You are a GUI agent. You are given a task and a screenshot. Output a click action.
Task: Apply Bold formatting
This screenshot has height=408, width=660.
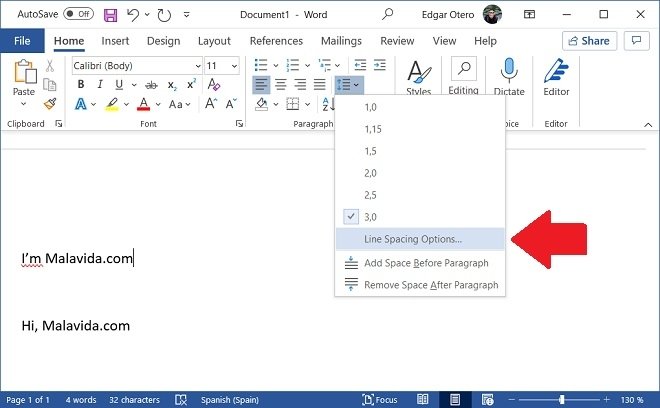(81, 85)
